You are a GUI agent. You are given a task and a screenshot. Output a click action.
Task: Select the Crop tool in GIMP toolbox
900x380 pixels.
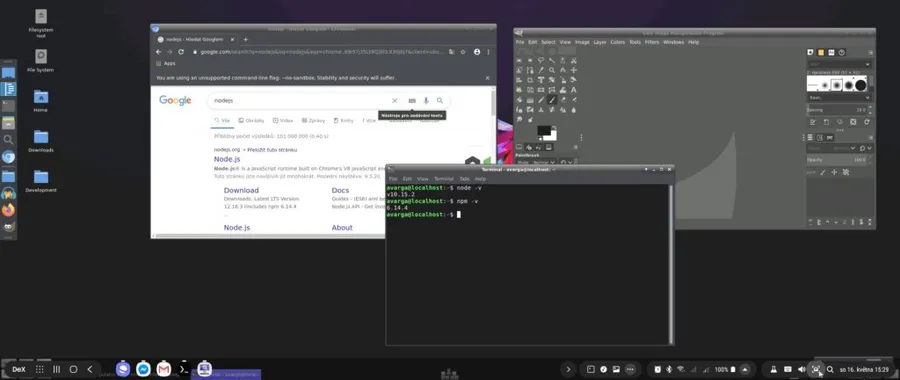click(x=530, y=80)
